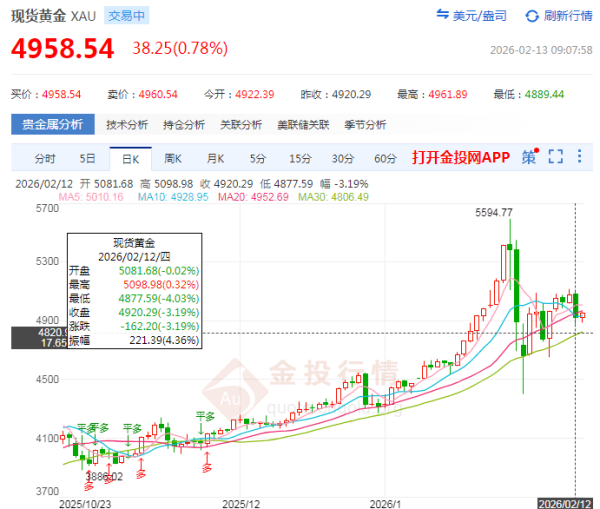Open the 季节分析 tab
600x509 pixels.
tap(365, 125)
